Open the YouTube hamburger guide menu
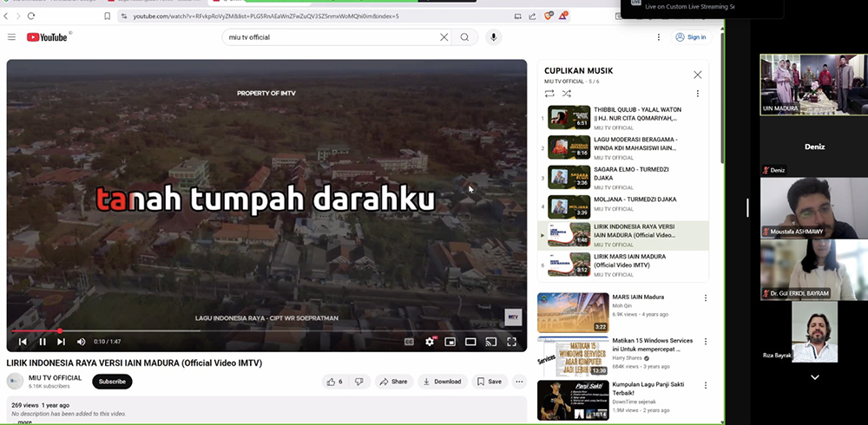The width and height of the screenshot is (868, 425). coord(11,37)
